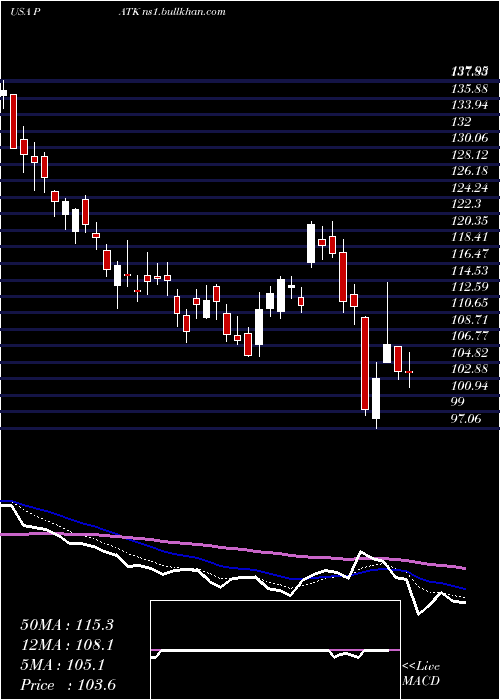Click the 133.94 price axis label
The image size is (500, 700).
pyautogui.click(x=470, y=105)
